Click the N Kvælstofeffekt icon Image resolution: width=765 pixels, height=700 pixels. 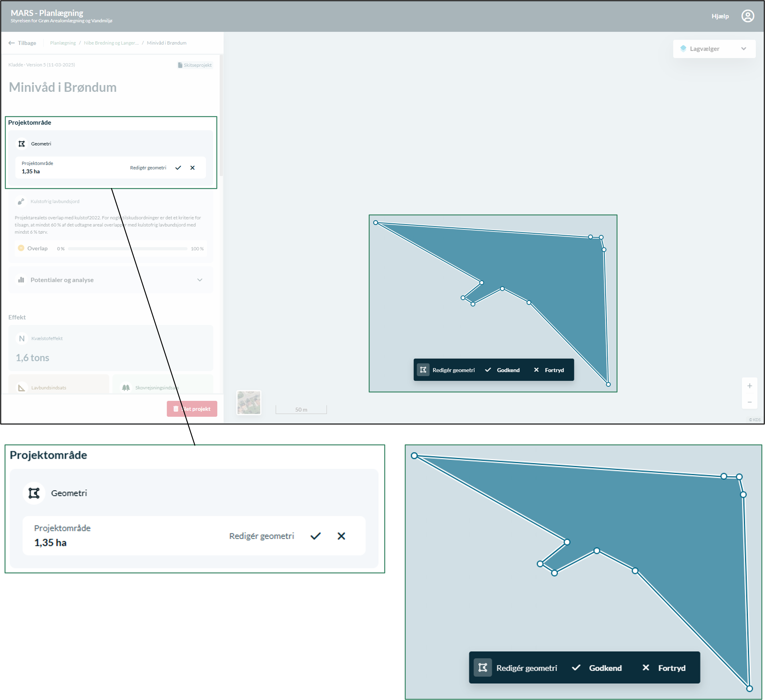[22, 338]
